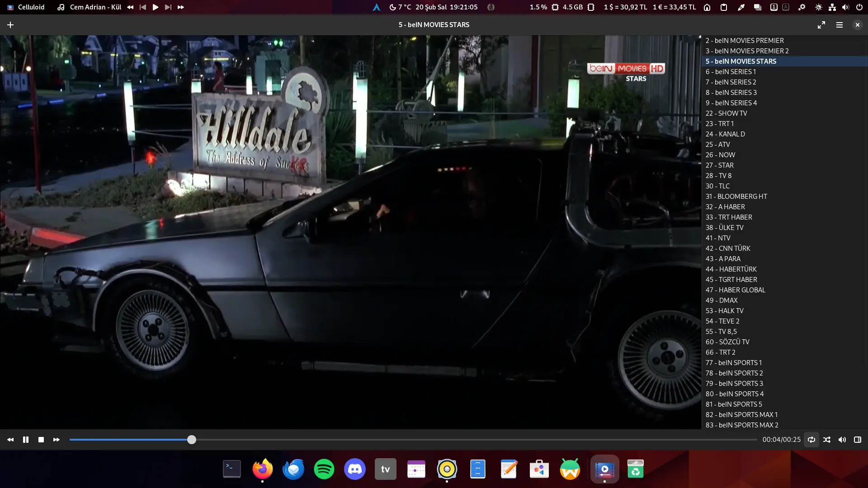Skip to previous track in top bar
Viewport: 868px width, 488px height.
click(143, 7)
